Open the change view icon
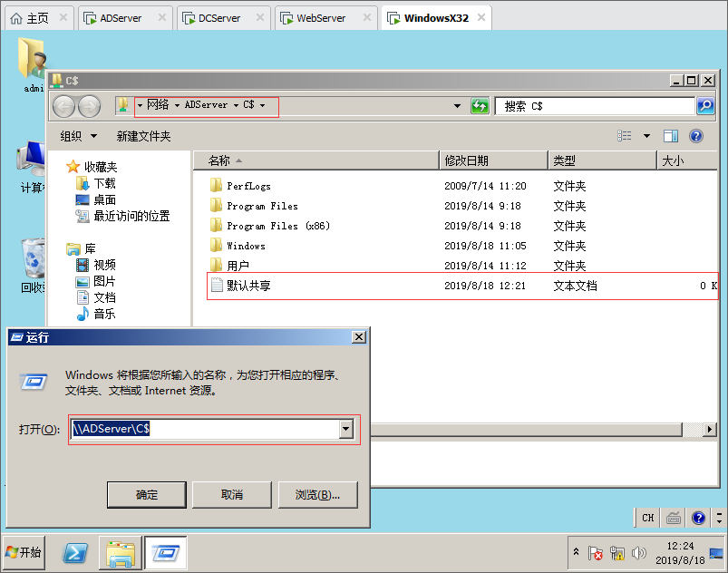728x573 pixels. pyautogui.click(x=625, y=136)
